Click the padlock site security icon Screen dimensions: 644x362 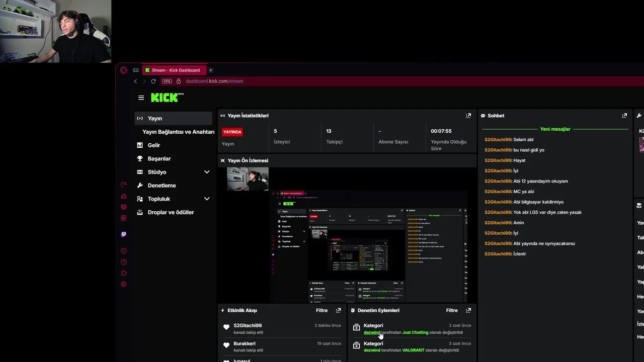[179, 81]
